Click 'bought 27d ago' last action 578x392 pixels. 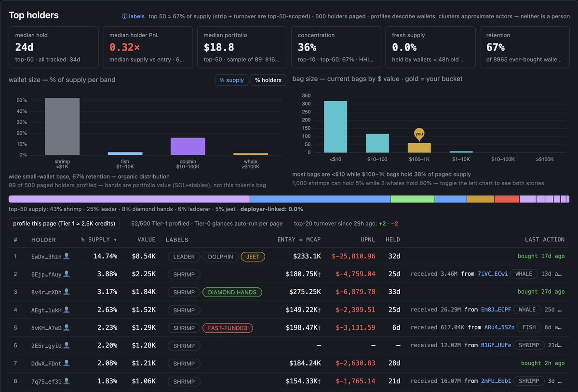click(541, 292)
